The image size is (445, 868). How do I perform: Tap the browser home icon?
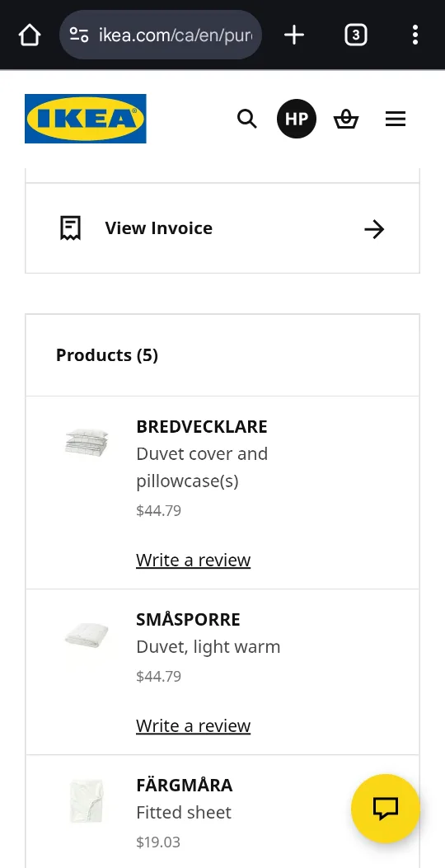(x=30, y=35)
